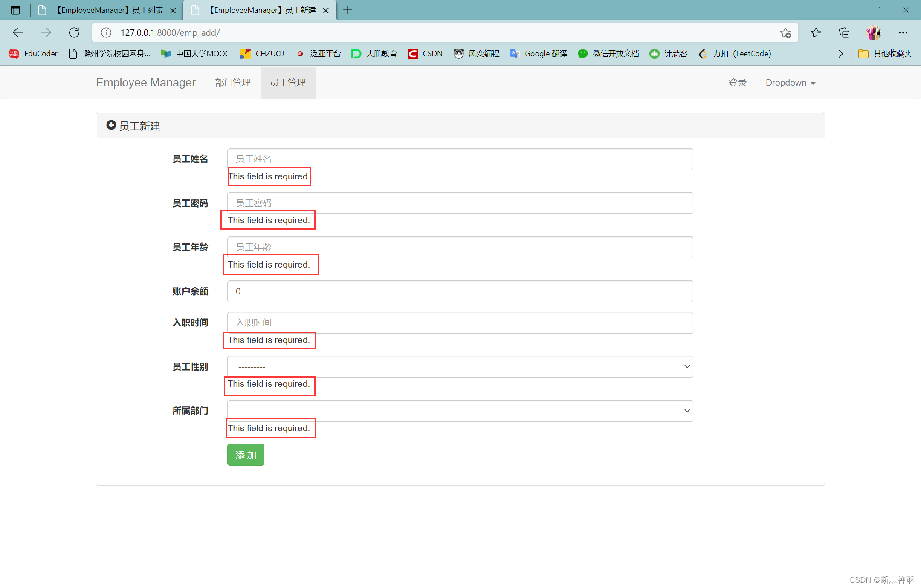This screenshot has height=588, width=921.
Task: Open the tab actions menu icon
Action: pyautogui.click(x=15, y=10)
